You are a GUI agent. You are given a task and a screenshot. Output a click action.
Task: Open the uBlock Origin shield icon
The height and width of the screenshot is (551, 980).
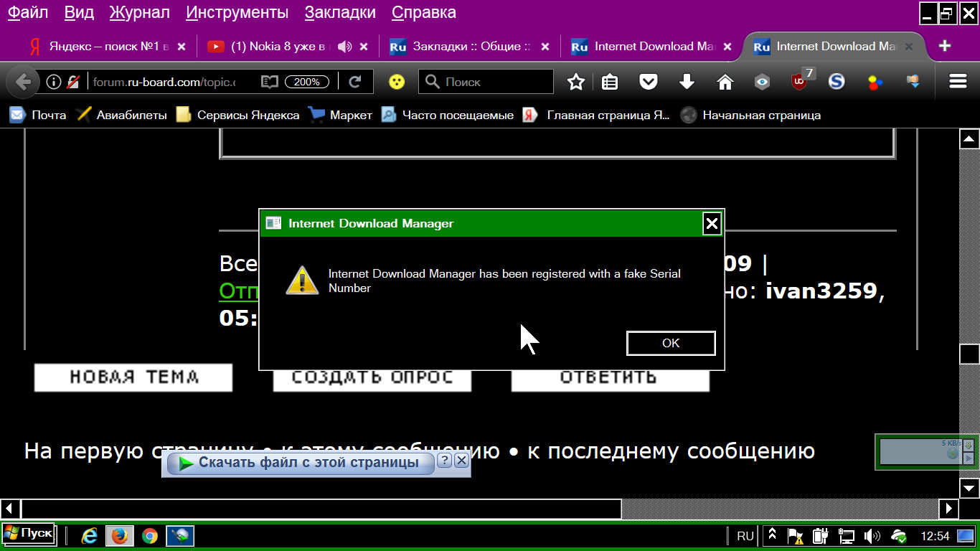point(800,80)
